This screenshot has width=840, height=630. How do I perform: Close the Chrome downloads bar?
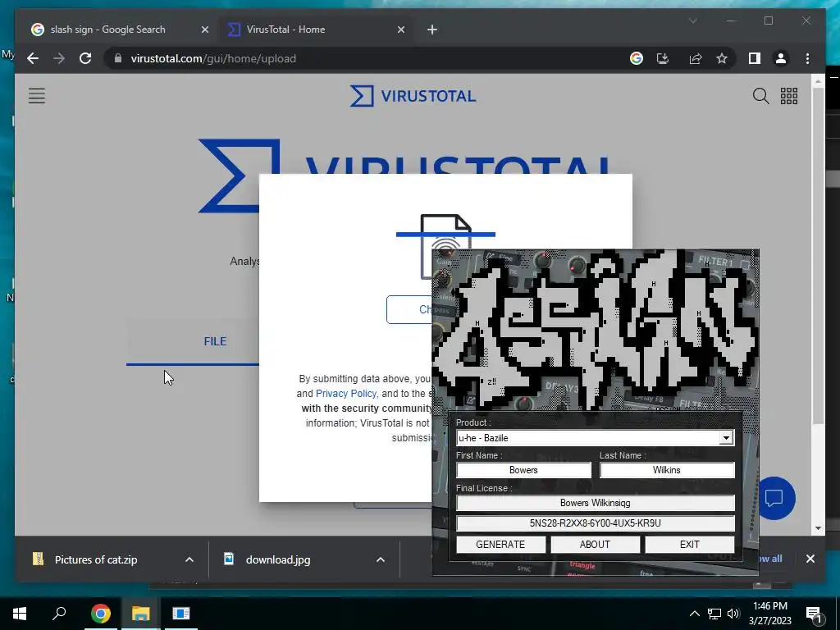pyautogui.click(x=810, y=559)
